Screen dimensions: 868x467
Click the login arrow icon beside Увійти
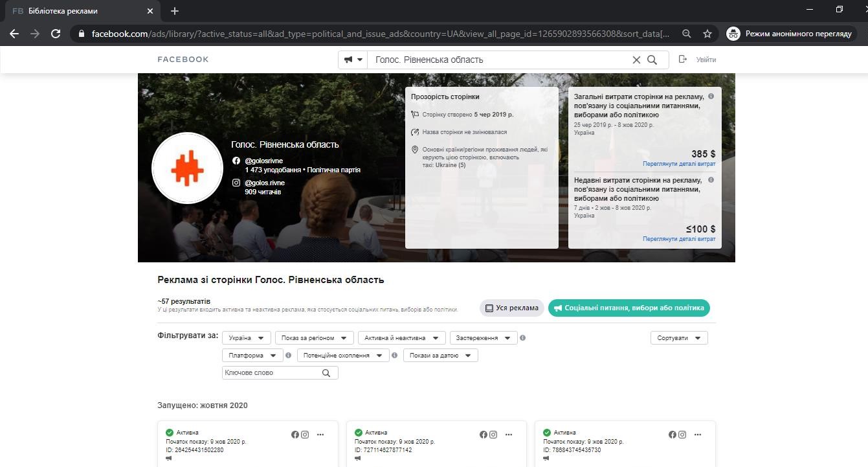click(682, 60)
